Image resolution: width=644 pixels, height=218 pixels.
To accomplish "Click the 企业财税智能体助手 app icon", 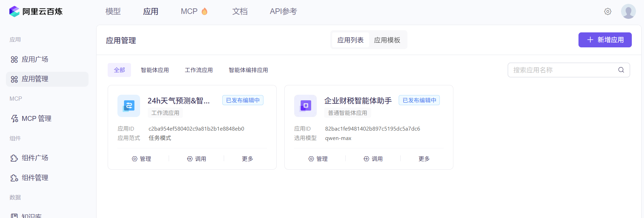I will point(305,106).
